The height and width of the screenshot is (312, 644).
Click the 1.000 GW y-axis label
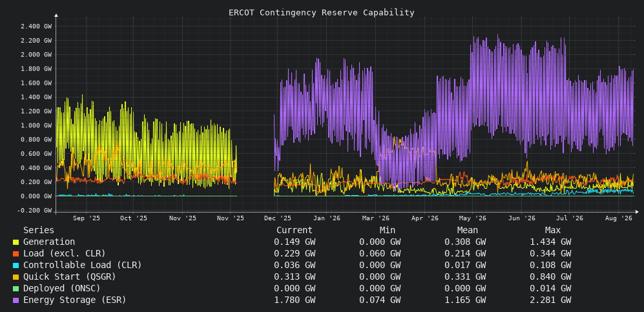36,125
